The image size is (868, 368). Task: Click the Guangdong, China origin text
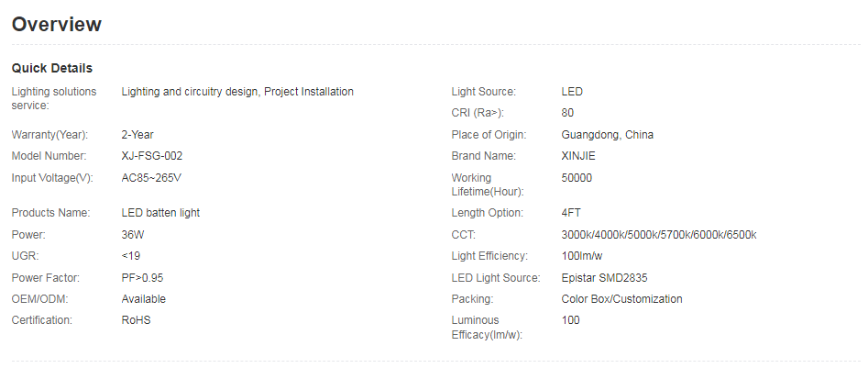[x=607, y=135]
